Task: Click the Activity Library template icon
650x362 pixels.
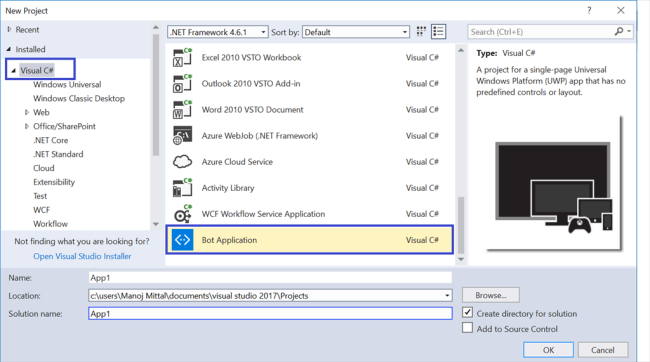Action: coord(182,188)
